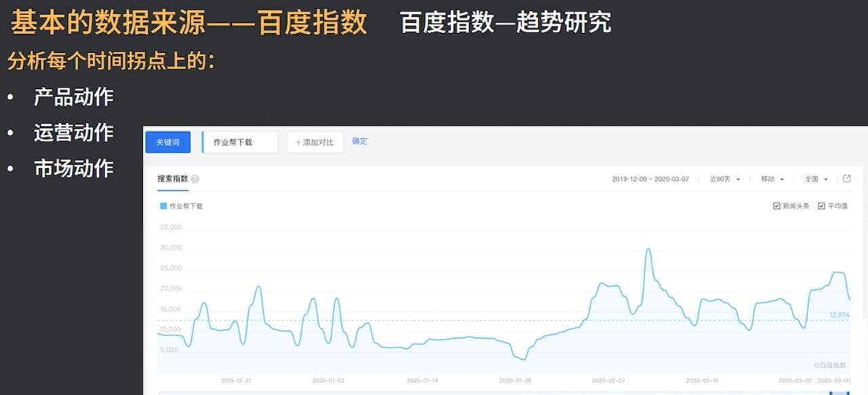This screenshot has height=395, width=868.
Task: Open the 2019-12-09 ~ 2020-03-07 date range picker
Action: coord(650,179)
